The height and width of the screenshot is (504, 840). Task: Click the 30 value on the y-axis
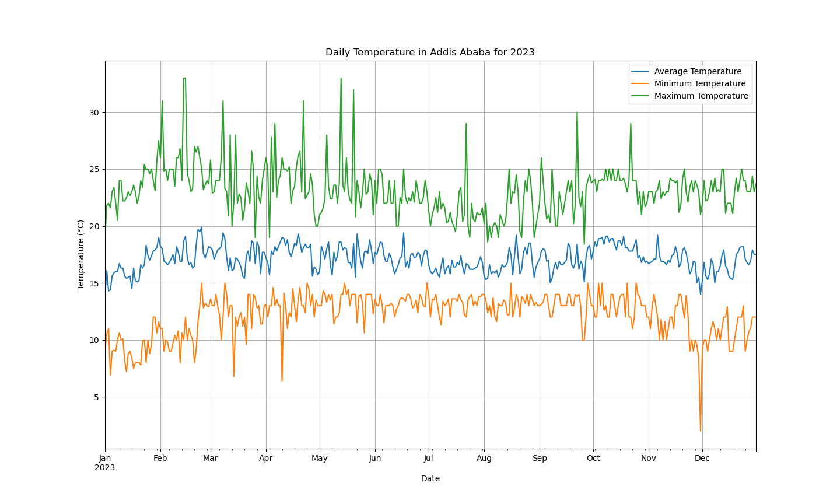click(x=94, y=113)
